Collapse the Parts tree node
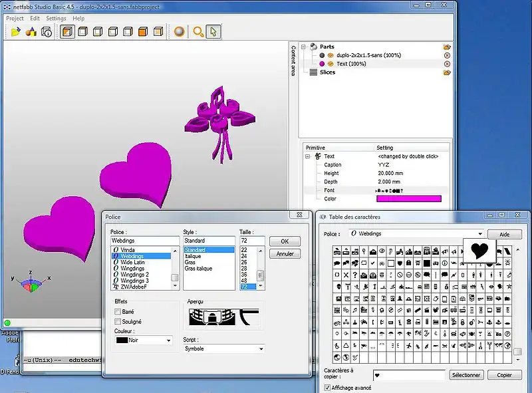Image resolution: width=532 pixels, height=393 pixels. click(304, 47)
